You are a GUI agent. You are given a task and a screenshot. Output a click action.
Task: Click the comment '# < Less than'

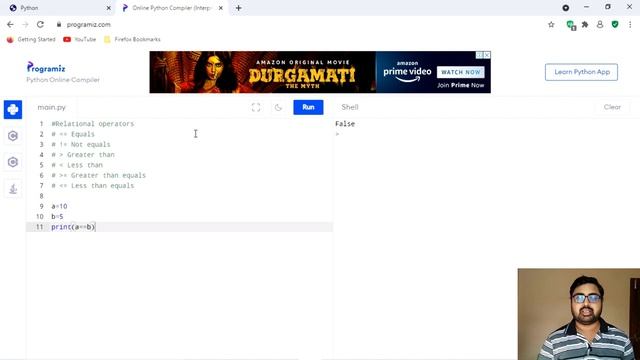coord(77,165)
